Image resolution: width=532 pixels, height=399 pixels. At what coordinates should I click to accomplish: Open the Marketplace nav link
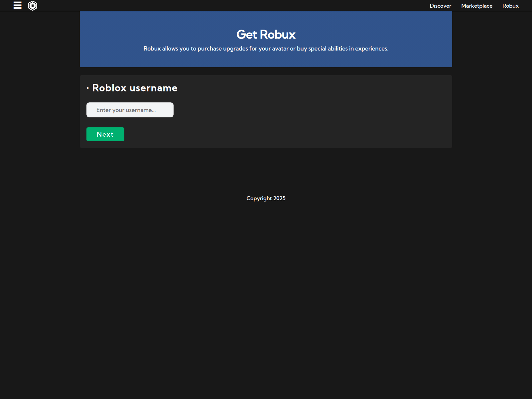(476, 6)
